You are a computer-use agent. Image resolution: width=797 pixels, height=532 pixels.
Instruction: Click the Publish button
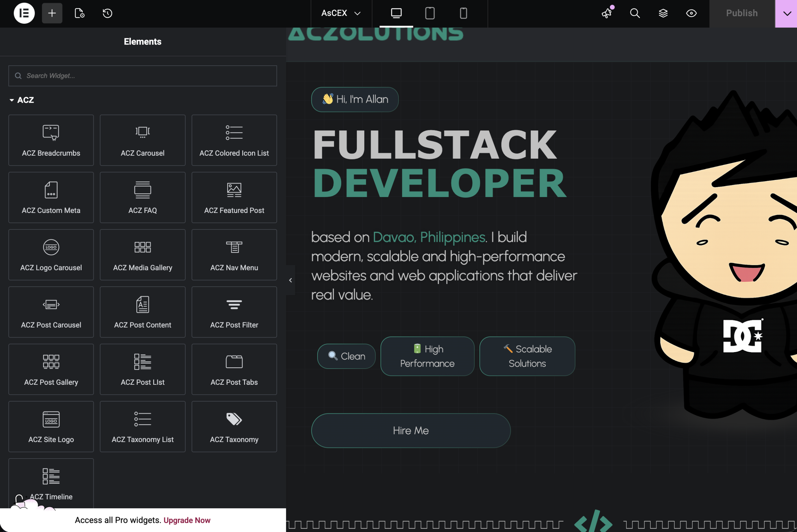(742, 14)
